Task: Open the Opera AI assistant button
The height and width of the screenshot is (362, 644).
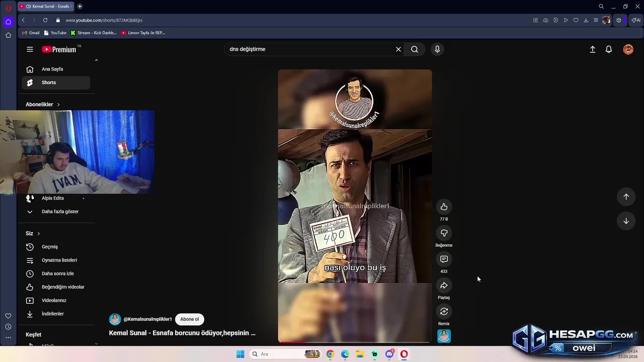Action: coord(636,20)
